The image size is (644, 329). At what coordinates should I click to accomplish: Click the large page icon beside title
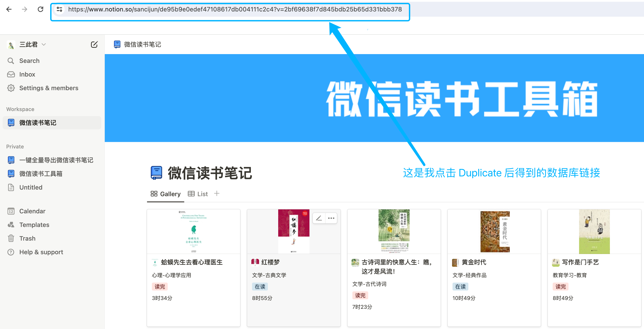pyautogui.click(x=156, y=173)
